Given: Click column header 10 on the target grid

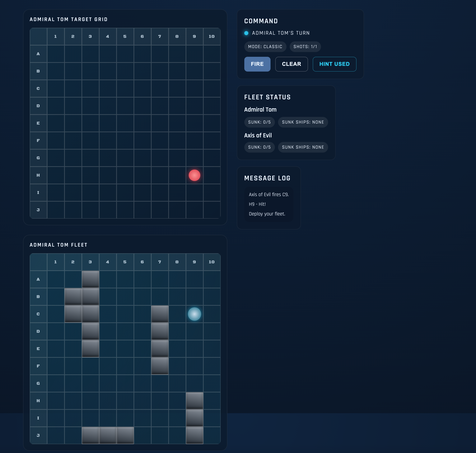Looking at the screenshot, I should (x=212, y=36).
